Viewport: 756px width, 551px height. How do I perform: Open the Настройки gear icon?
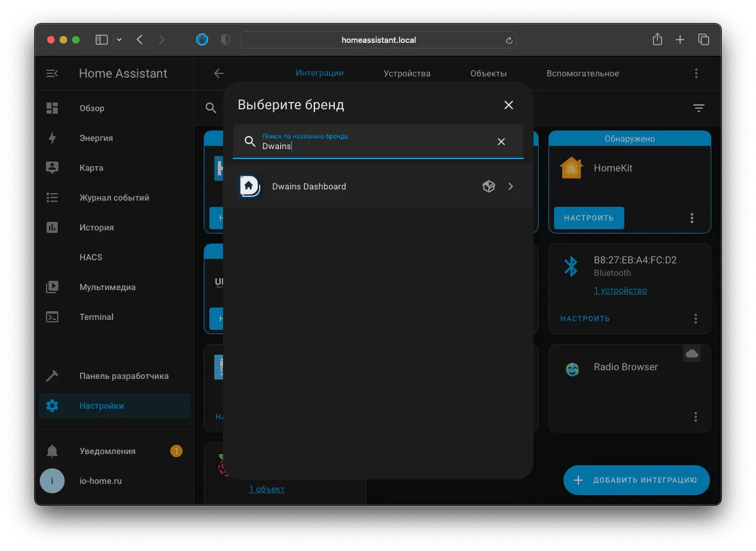point(52,406)
